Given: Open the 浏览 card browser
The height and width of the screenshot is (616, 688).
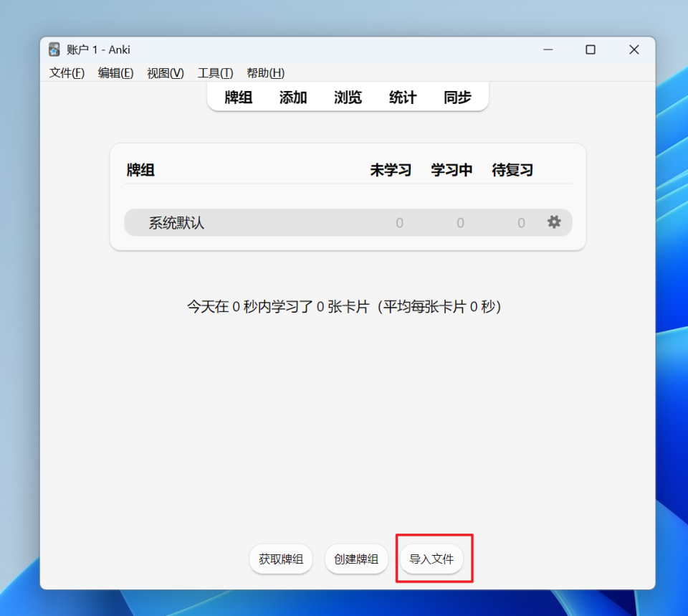Looking at the screenshot, I should click(348, 97).
